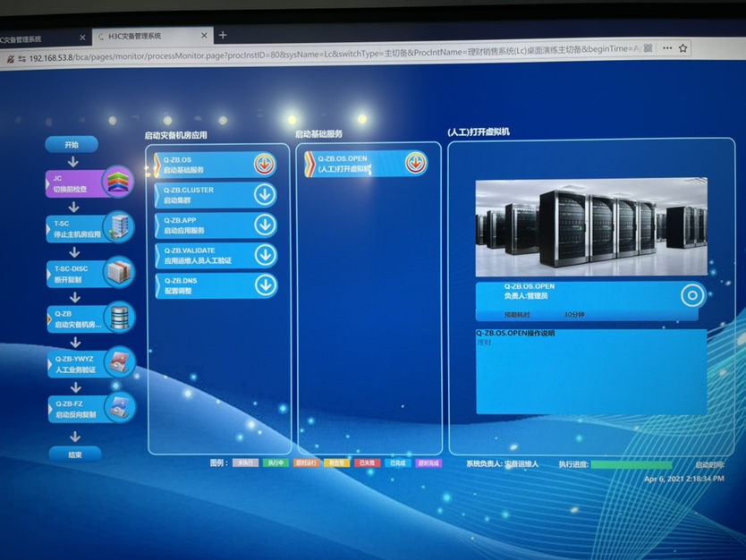Click the 已完成 blue legend swatch
The image size is (746, 560).
[x=398, y=462]
